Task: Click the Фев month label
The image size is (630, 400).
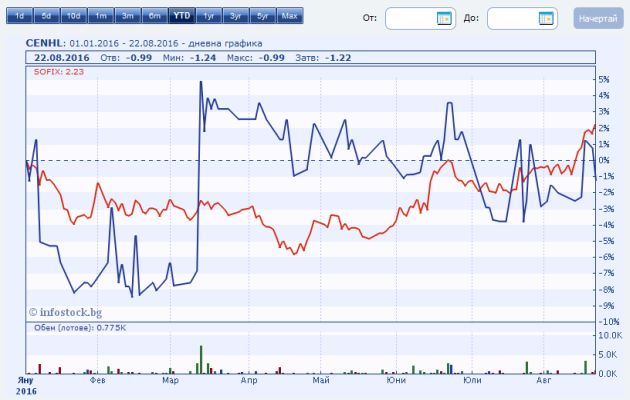Action: [x=98, y=380]
